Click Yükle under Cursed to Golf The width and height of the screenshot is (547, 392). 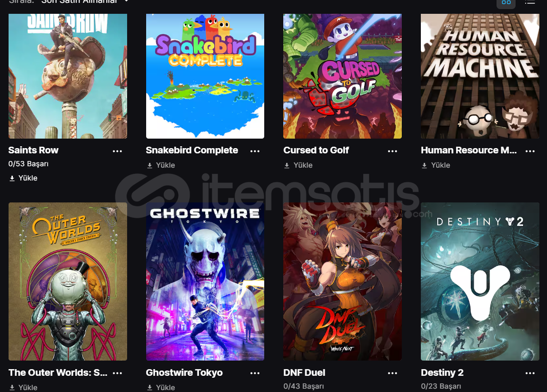(x=298, y=165)
